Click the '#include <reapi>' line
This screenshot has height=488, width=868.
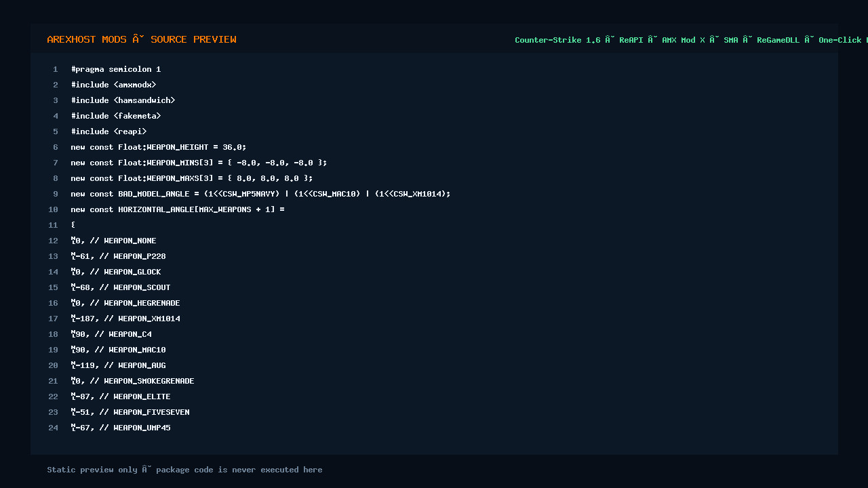[109, 131]
